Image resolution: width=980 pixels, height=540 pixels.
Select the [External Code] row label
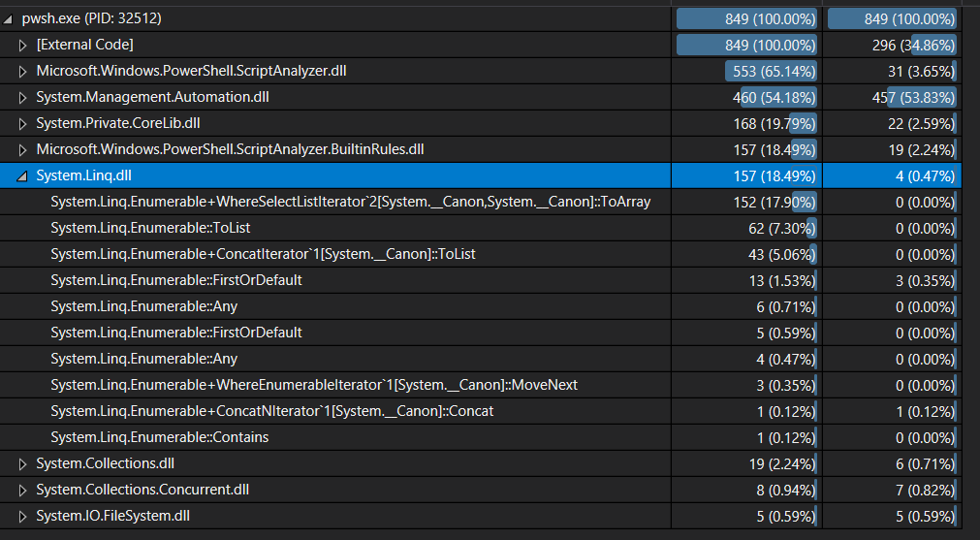coord(85,45)
